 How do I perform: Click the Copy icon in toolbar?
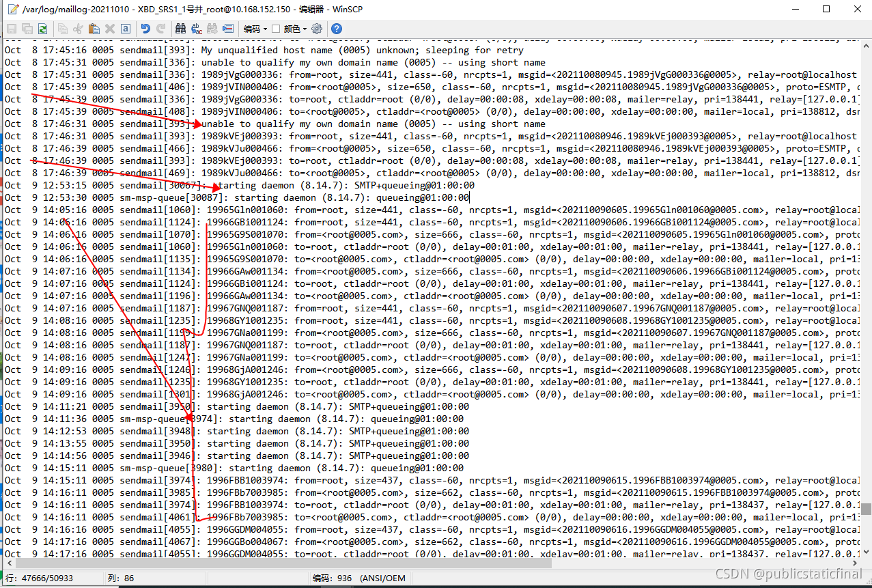point(63,29)
